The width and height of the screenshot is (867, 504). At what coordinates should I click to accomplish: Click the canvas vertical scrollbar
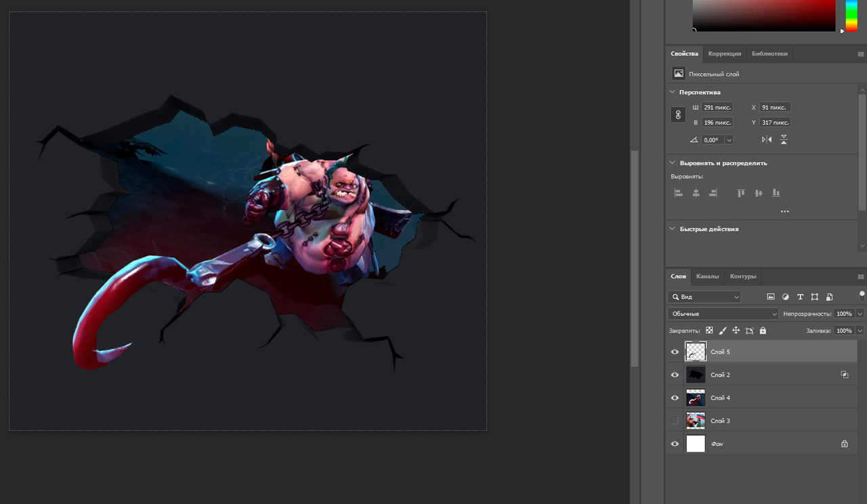click(x=634, y=257)
